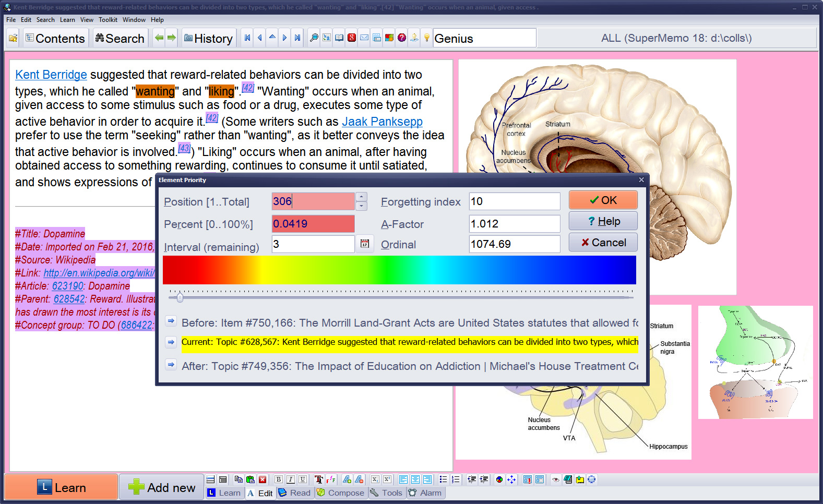Open the calendar next to Interval field
Screen dimensions: 823x504
364,244
